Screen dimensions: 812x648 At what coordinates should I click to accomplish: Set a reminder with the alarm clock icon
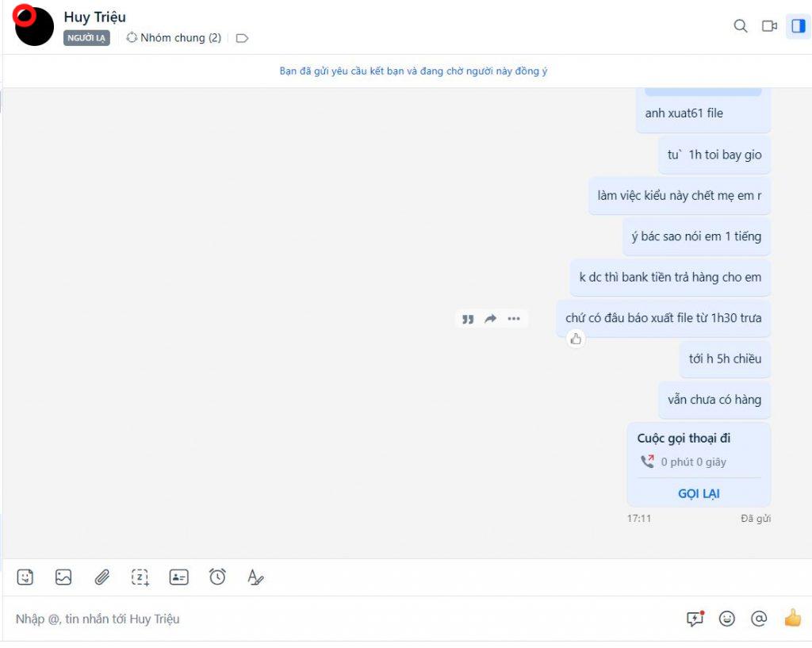point(217,576)
